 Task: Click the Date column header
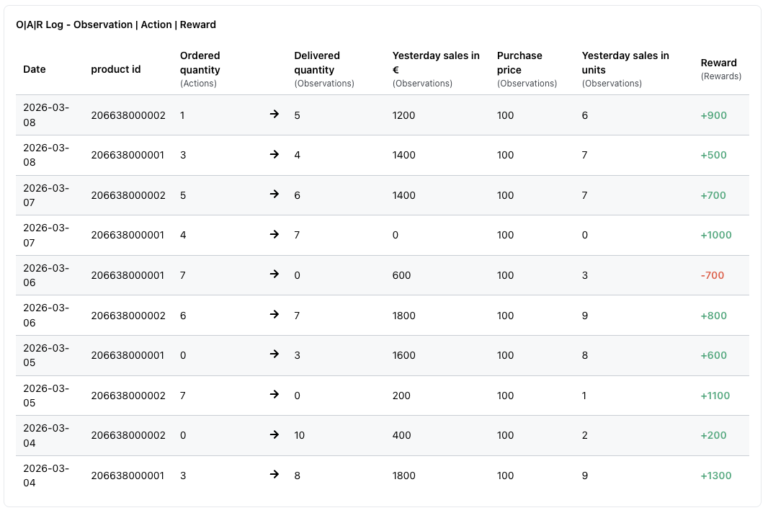point(34,69)
